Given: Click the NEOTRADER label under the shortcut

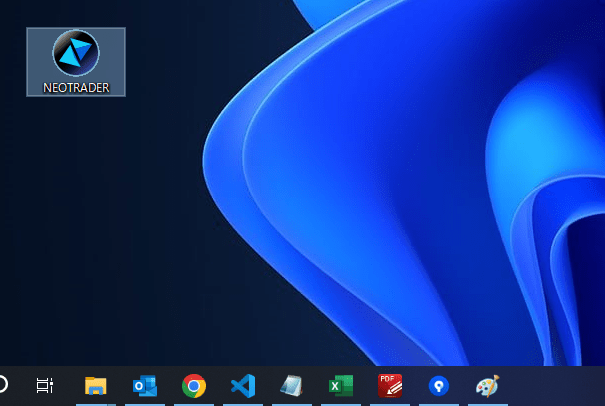Looking at the screenshot, I should pos(76,88).
